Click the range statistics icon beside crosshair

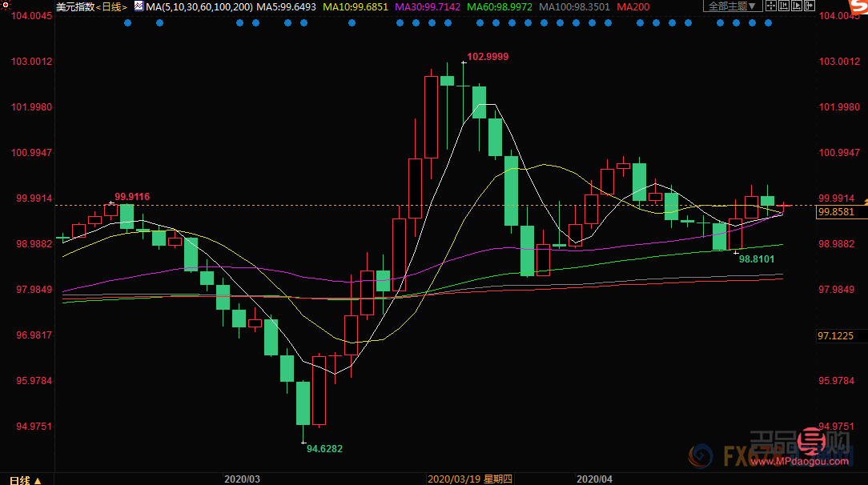pos(784,6)
